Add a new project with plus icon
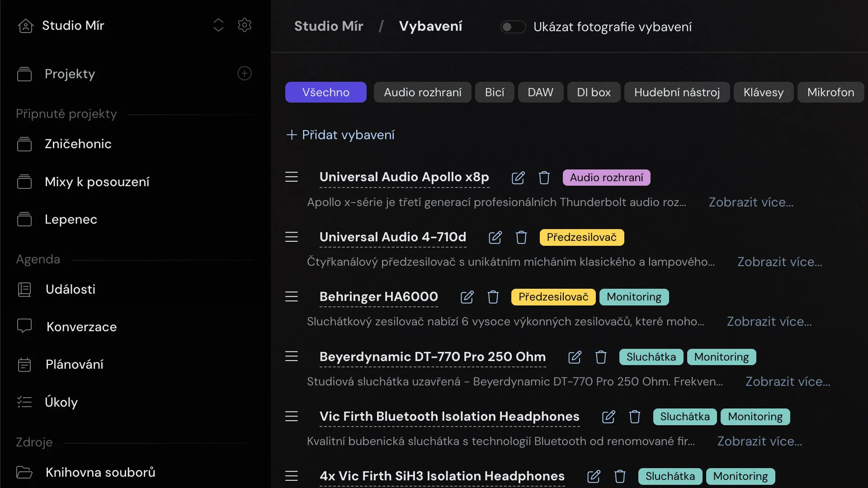 tap(245, 73)
